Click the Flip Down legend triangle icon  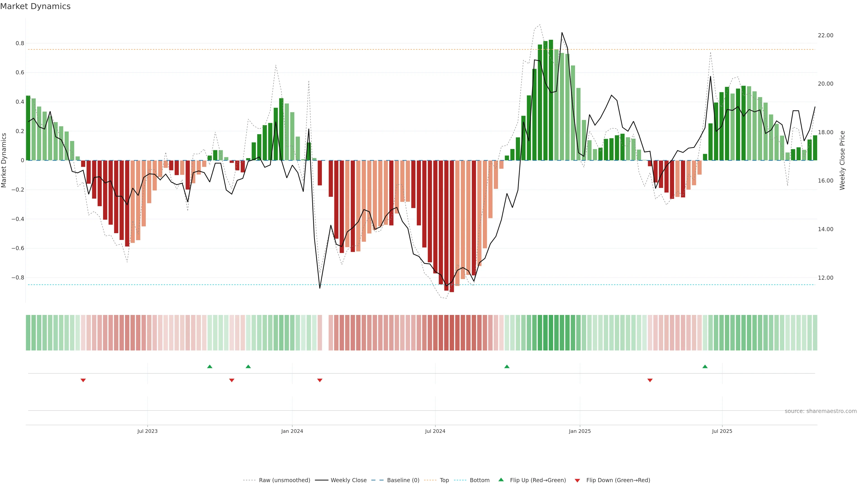[x=577, y=480]
